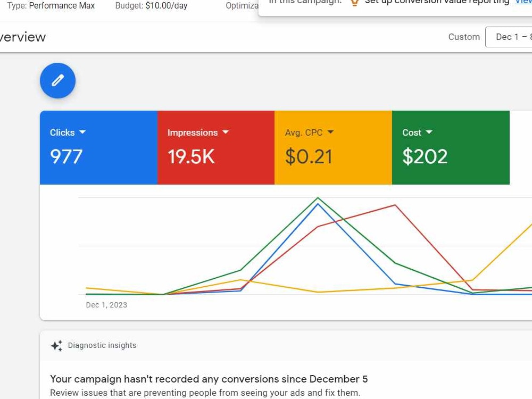Select the red Impressions 19.5K scorecard
This screenshot has height=399, width=532.
(x=216, y=147)
